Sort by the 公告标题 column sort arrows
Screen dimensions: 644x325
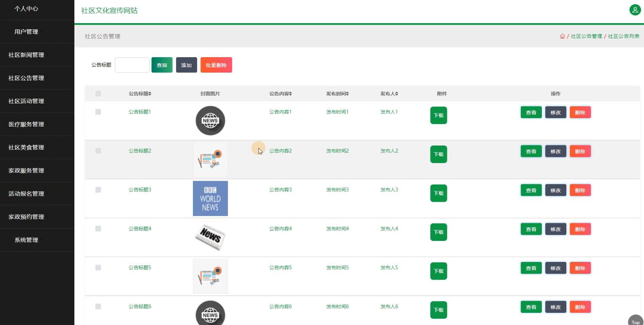[x=150, y=94]
